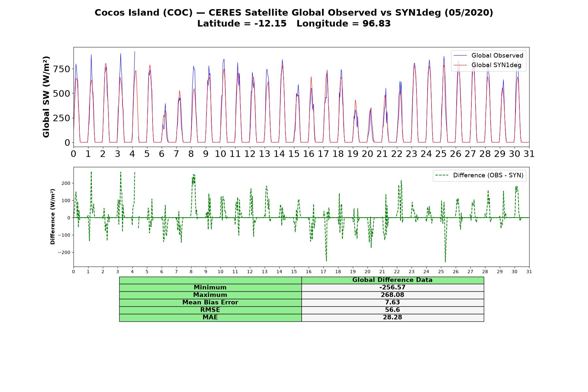Click the Maximum value 268.08 cell
The image size is (588, 392).
pyautogui.click(x=392, y=295)
